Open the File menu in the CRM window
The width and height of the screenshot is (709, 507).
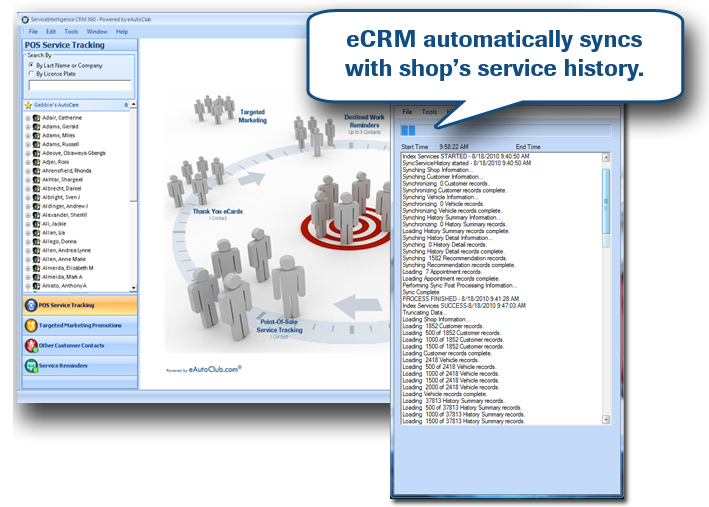(33, 32)
